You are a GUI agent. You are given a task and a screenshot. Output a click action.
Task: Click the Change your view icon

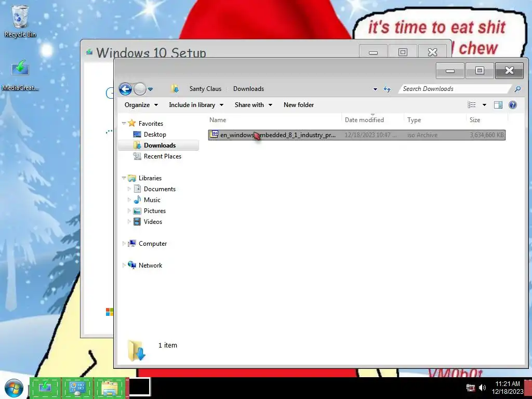pyautogui.click(x=472, y=105)
